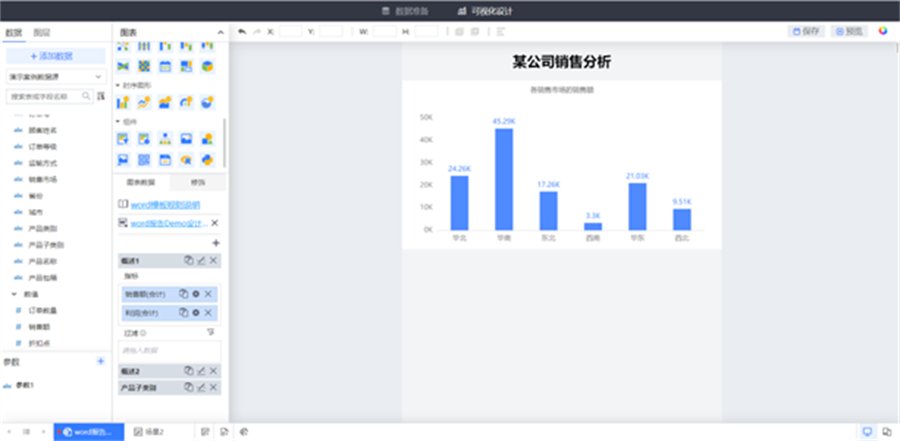Open settings gear for 利润(合计)

tap(196, 313)
